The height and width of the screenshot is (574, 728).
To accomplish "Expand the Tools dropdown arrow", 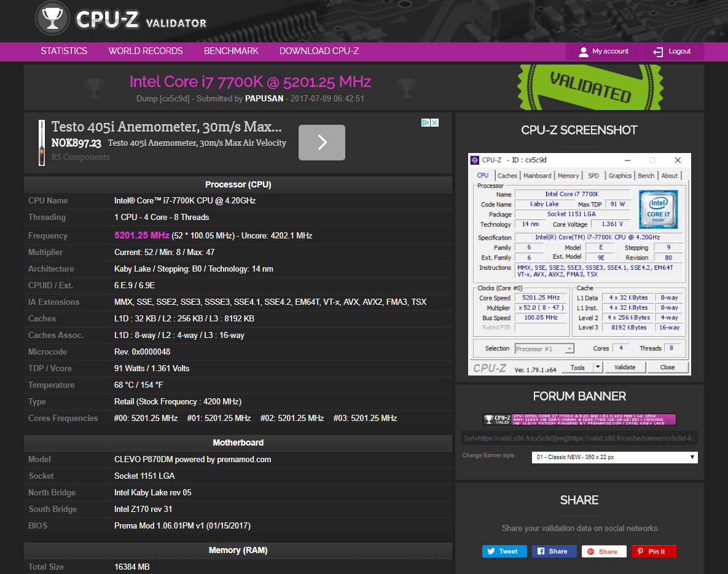I will [598, 368].
